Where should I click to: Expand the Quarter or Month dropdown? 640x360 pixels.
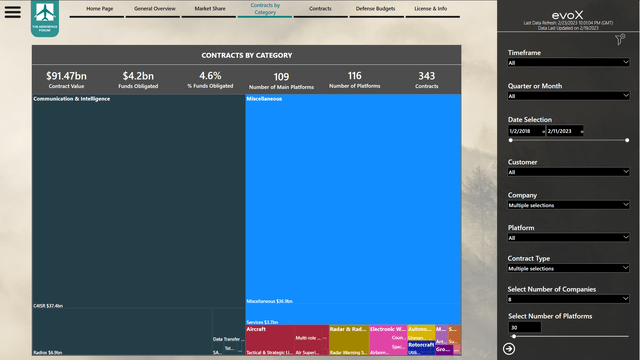[568, 96]
